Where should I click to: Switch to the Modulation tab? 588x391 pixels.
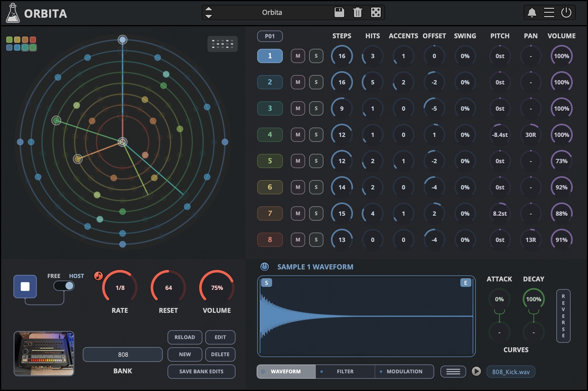pyautogui.click(x=404, y=372)
